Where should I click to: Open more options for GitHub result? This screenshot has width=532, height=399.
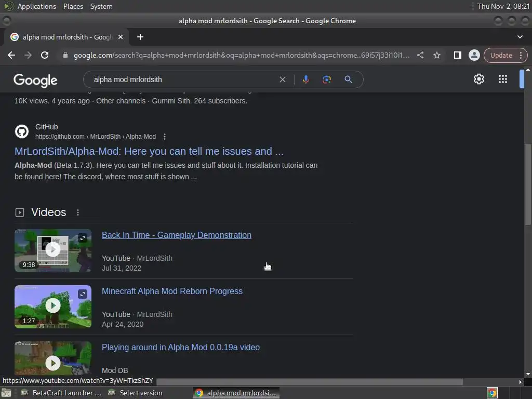click(165, 137)
